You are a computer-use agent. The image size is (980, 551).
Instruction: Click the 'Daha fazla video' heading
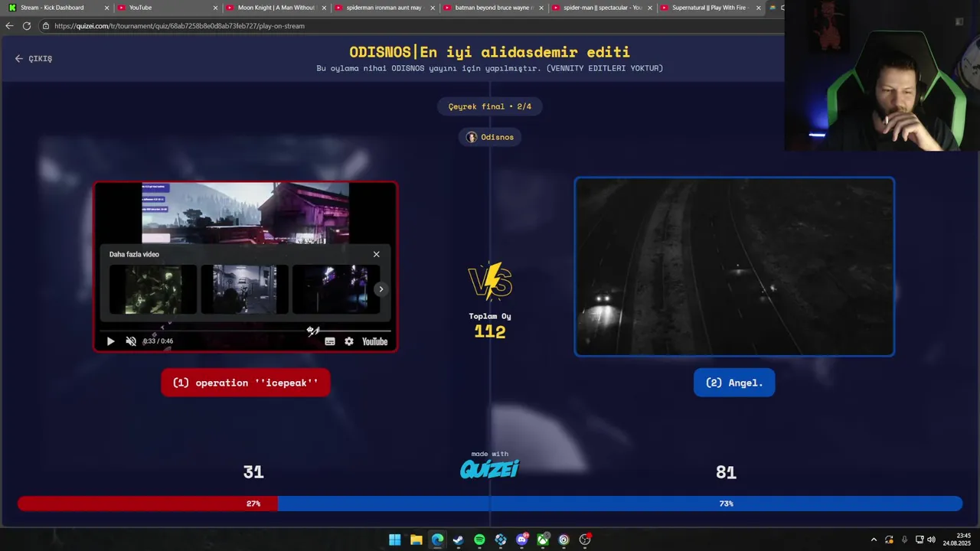click(134, 254)
